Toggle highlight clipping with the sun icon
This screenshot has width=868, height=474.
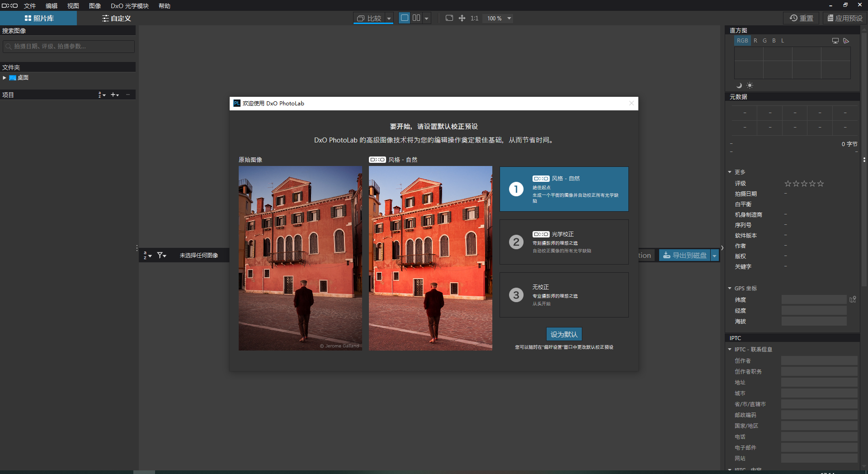750,85
